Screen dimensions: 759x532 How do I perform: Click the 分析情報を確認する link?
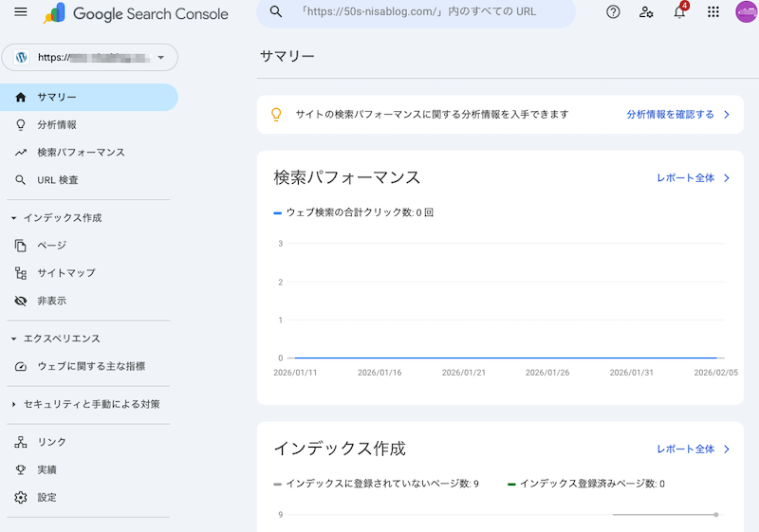point(677,114)
